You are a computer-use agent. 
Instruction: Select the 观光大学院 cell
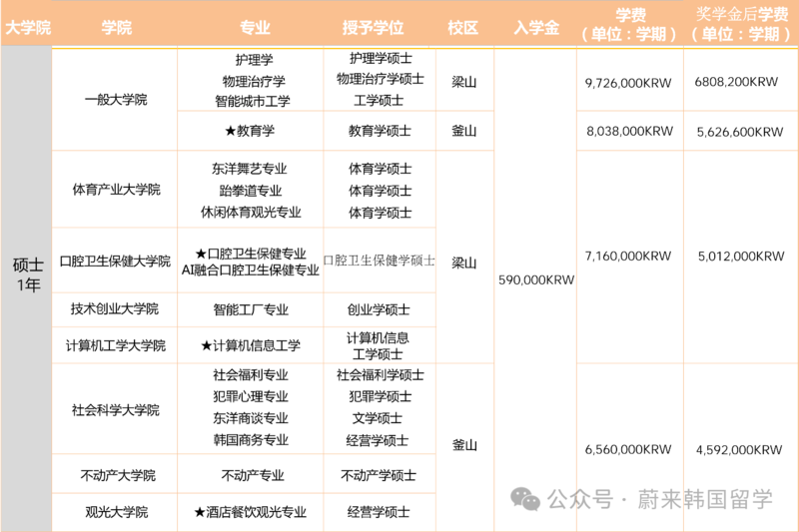[x=115, y=513]
